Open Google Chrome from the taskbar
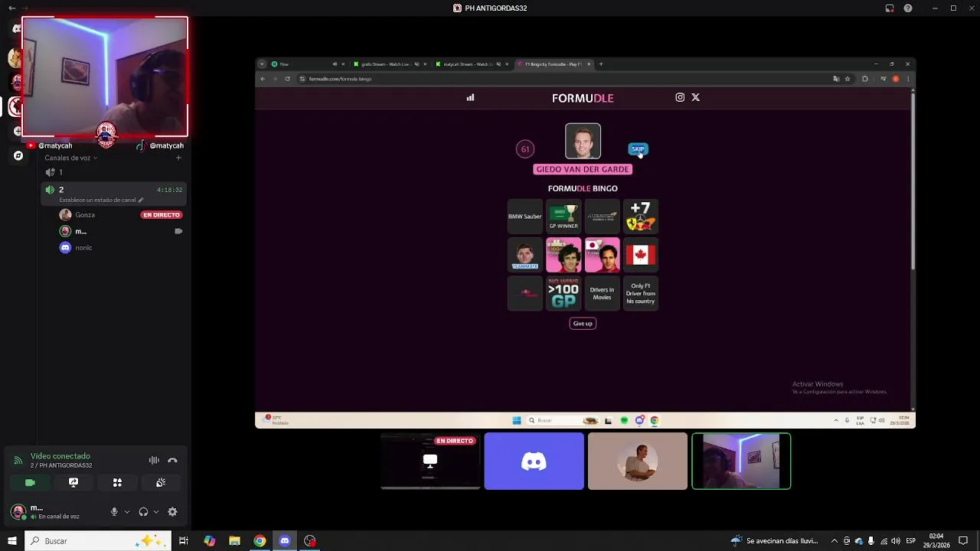 point(260,541)
